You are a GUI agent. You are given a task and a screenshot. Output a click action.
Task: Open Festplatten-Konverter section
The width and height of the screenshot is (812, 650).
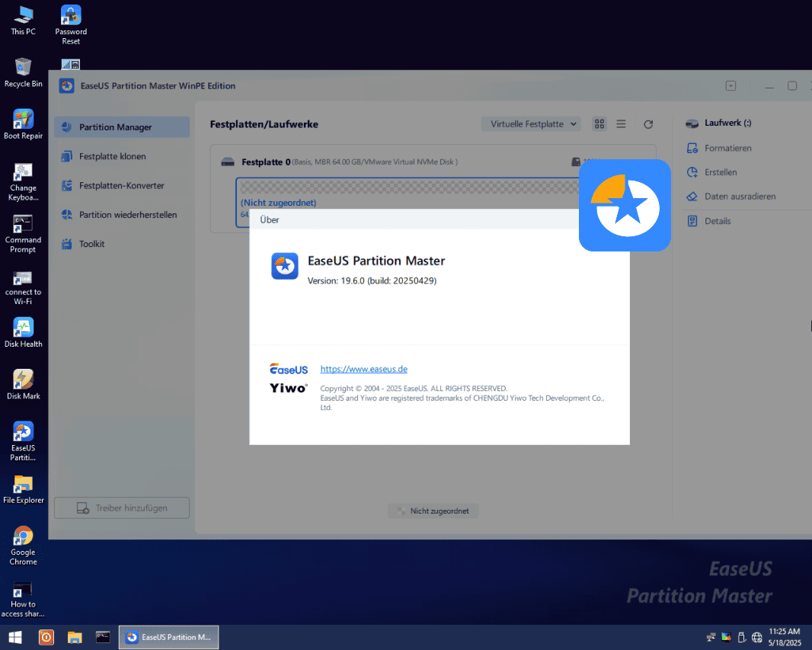(x=122, y=185)
